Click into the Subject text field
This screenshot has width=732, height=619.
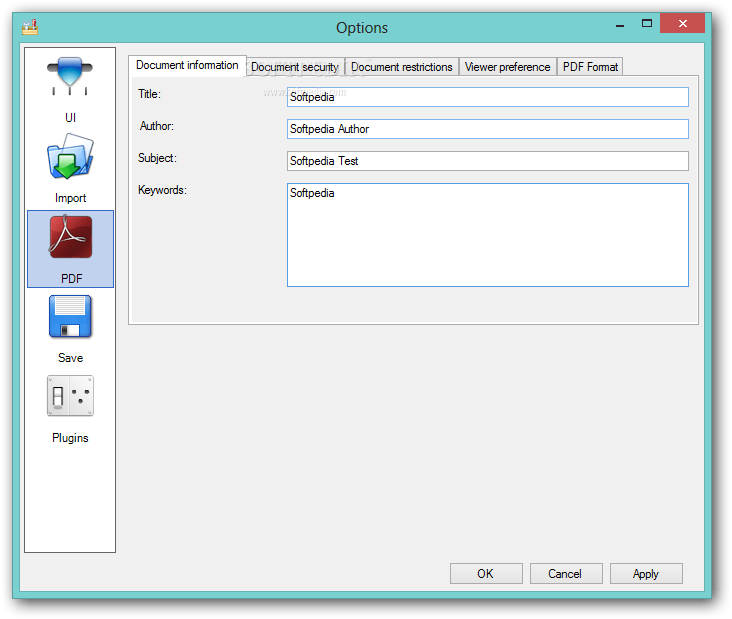tap(487, 161)
